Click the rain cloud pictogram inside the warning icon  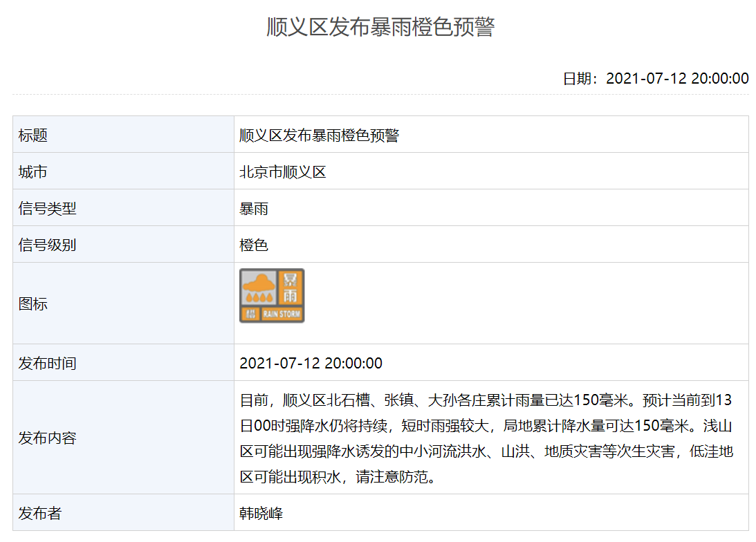coord(258,287)
